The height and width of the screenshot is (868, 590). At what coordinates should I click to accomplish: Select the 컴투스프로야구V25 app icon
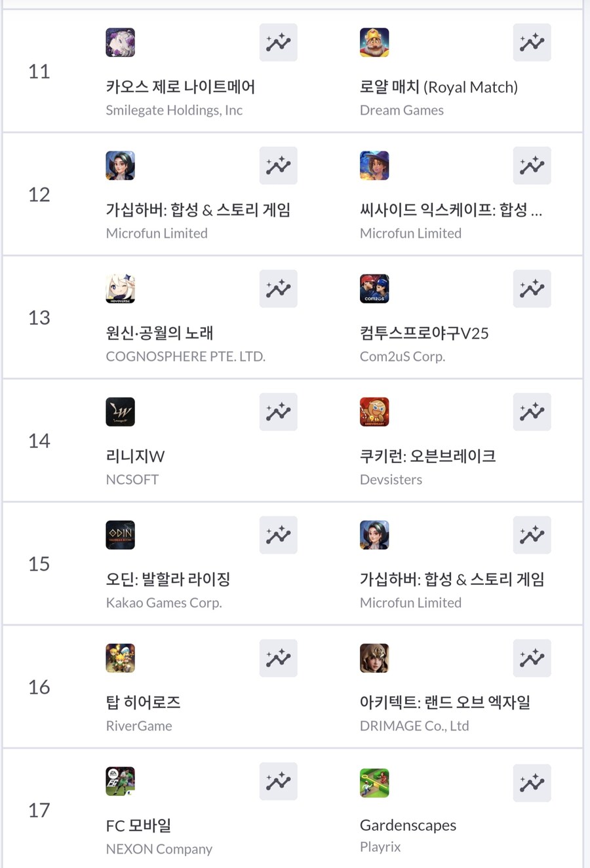pyautogui.click(x=374, y=288)
